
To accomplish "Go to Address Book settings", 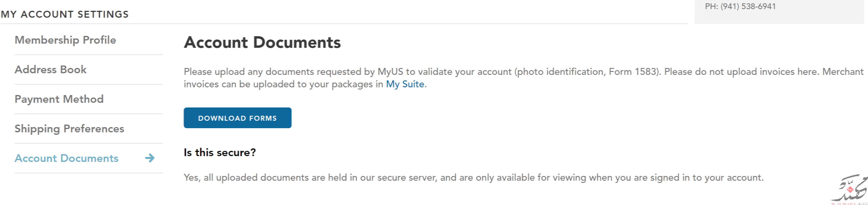I will [51, 70].
